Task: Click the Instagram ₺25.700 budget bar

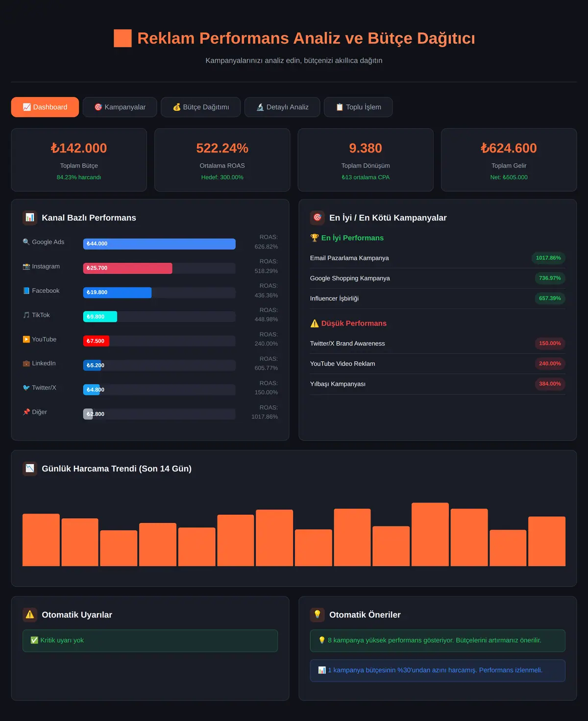Action: point(128,268)
